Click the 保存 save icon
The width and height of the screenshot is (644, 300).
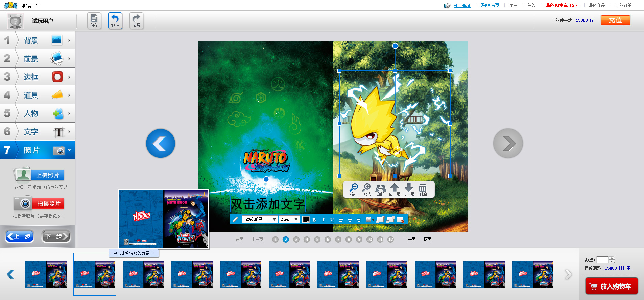94,21
